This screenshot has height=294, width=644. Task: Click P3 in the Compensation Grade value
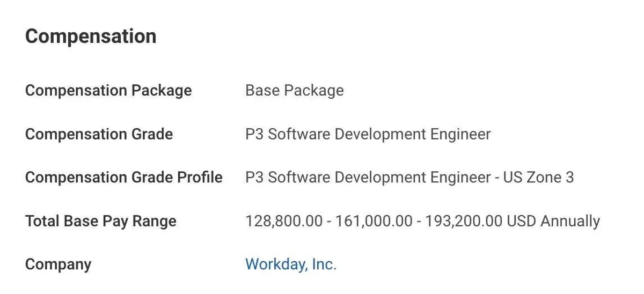254,134
